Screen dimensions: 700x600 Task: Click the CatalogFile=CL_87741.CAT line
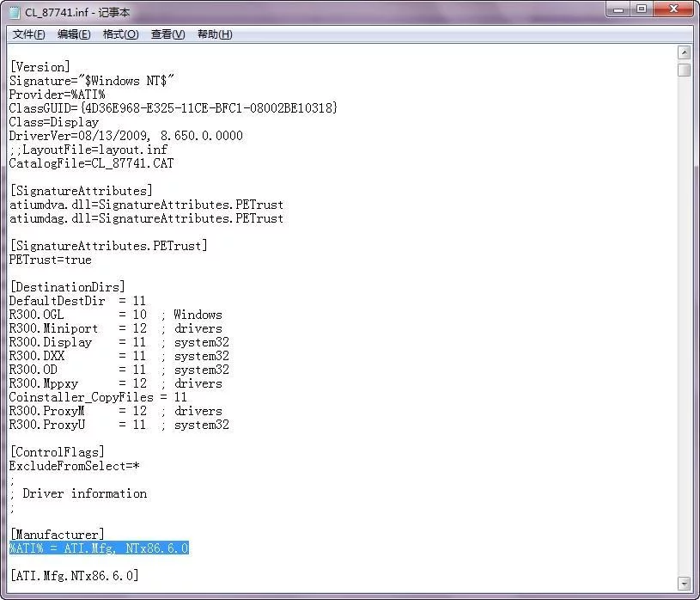(92, 163)
